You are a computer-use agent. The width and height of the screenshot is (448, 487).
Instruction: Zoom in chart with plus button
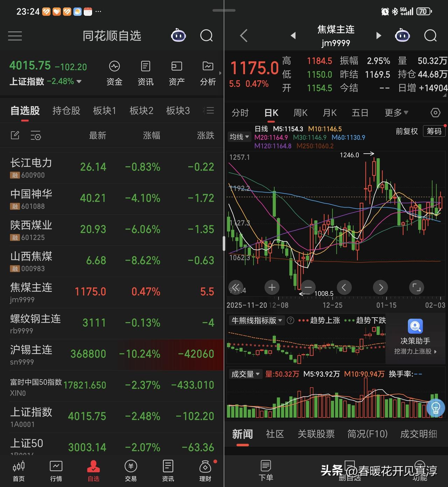(x=272, y=287)
